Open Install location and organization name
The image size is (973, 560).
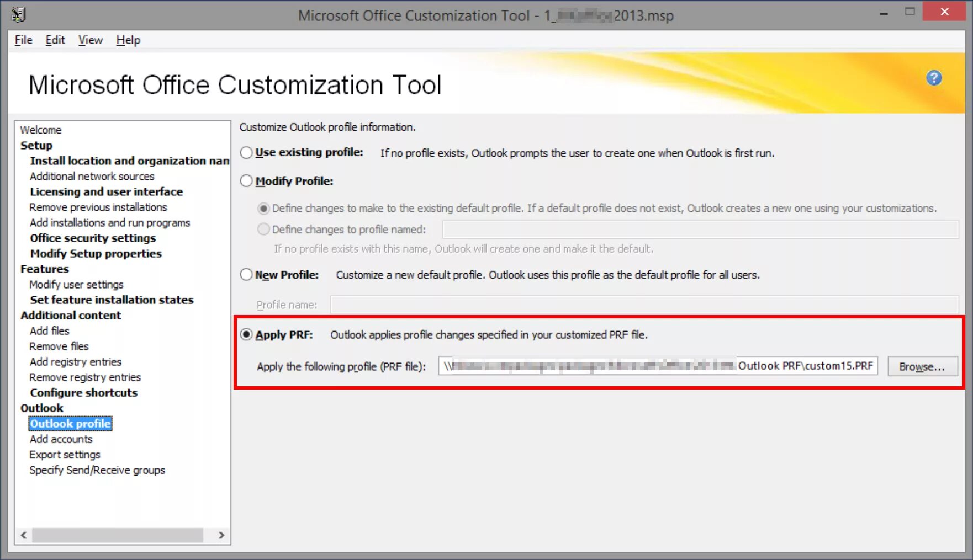point(130,161)
